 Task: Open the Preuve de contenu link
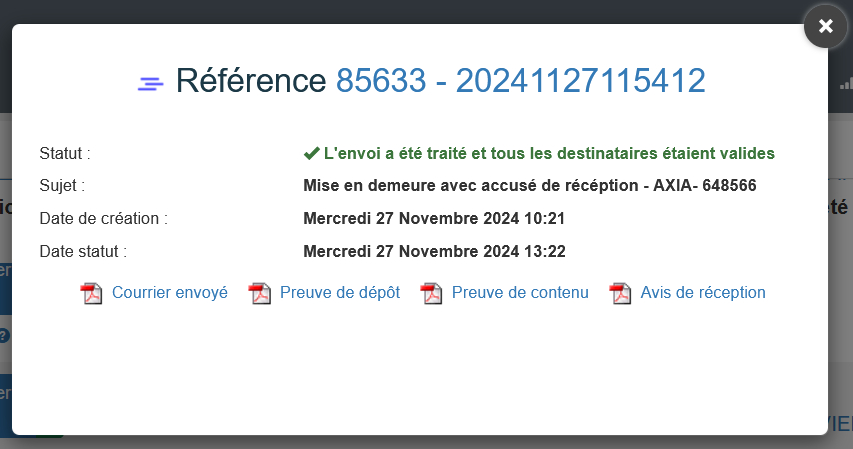tap(520, 293)
